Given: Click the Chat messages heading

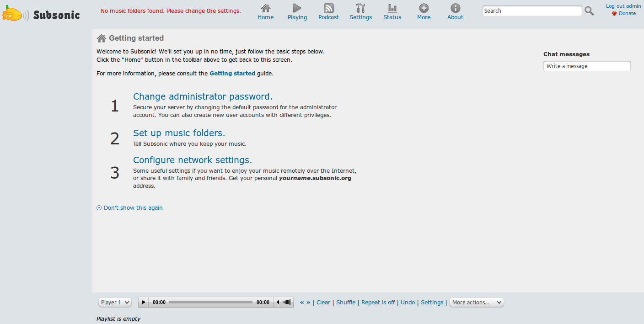Looking at the screenshot, I should coord(566,54).
